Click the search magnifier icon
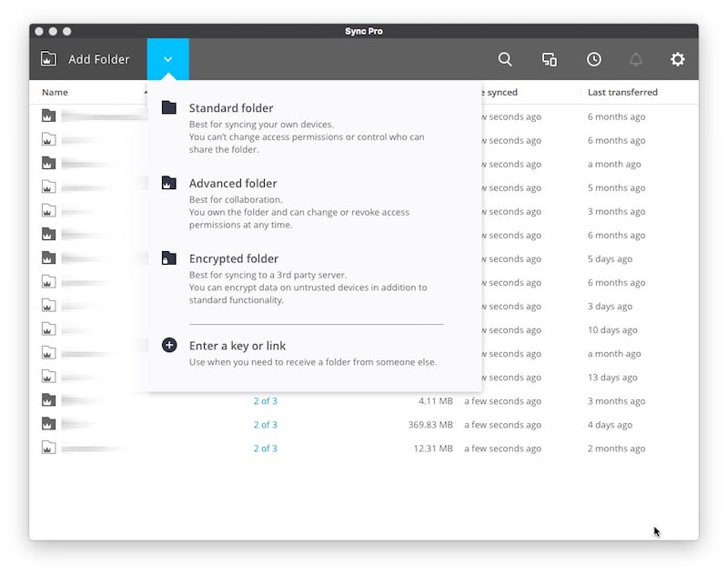728x575 pixels. coord(505,59)
